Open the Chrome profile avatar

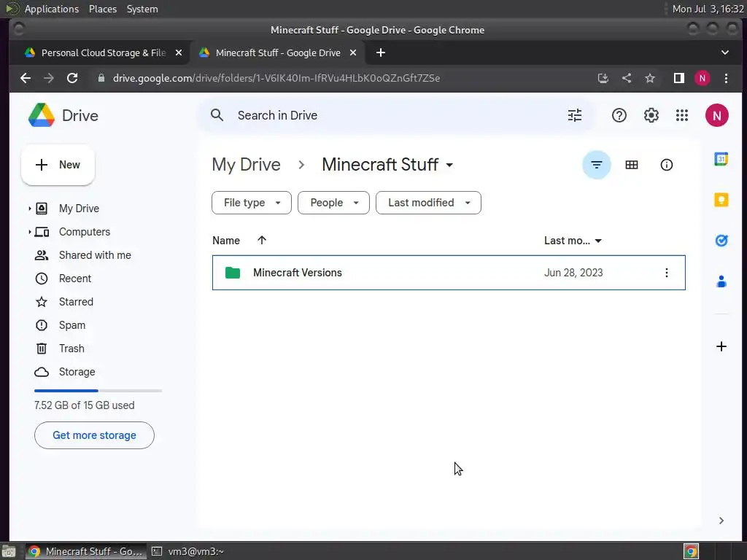(x=702, y=78)
